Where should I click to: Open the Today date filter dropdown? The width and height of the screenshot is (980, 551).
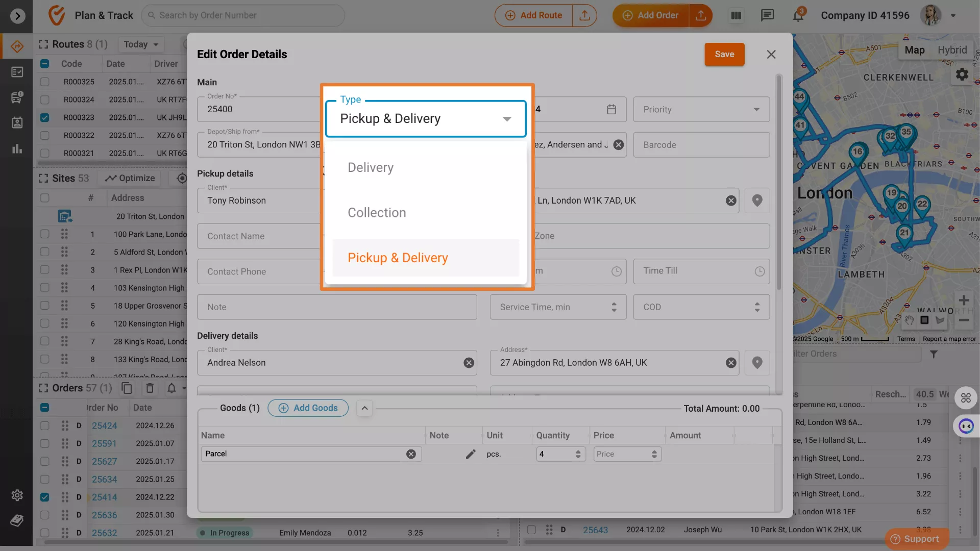click(141, 44)
